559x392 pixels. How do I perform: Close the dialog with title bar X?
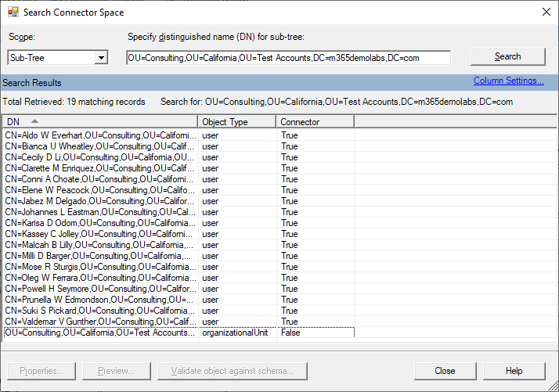click(x=546, y=12)
